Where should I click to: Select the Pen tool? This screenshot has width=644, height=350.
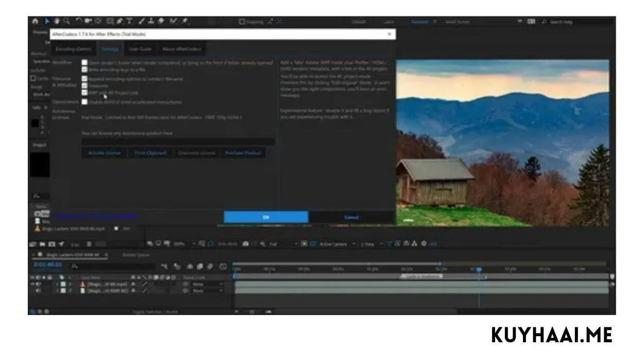pyautogui.click(x=120, y=22)
